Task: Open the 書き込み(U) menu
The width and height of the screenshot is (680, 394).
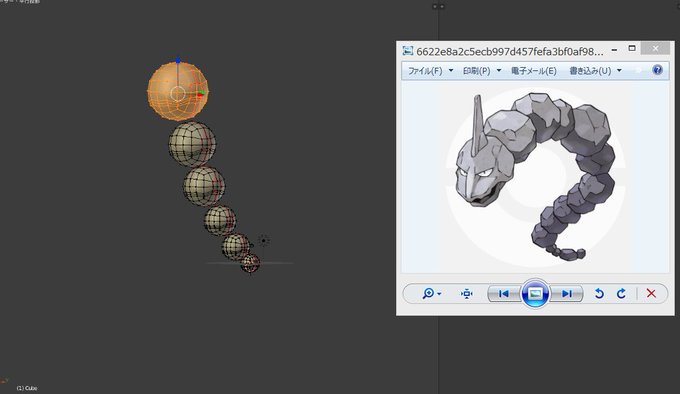Action: pyautogui.click(x=590, y=71)
